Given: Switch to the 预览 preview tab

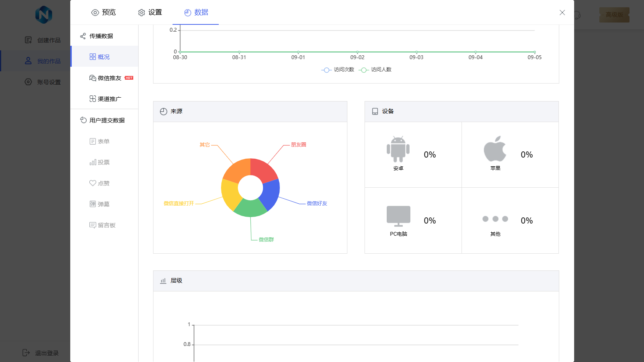Looking at the screenshot, I should (x=103, y=13).
